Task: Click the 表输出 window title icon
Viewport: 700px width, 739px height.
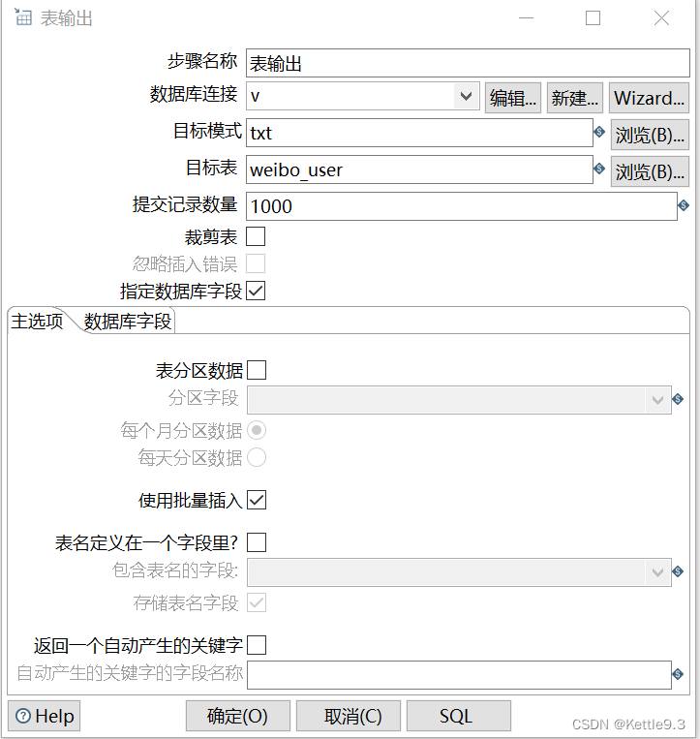Action: pyautogui.click(x=23, y=17)
